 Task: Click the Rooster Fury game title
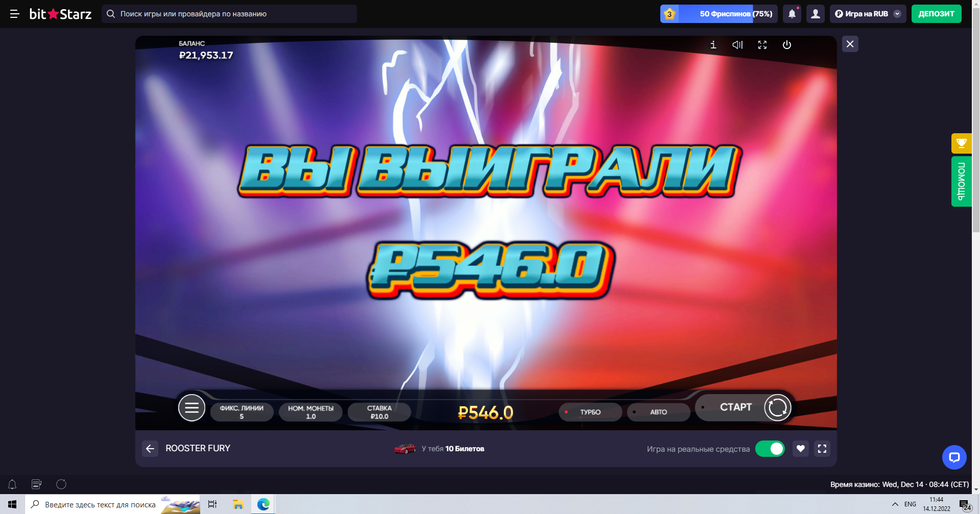(198, 448)
